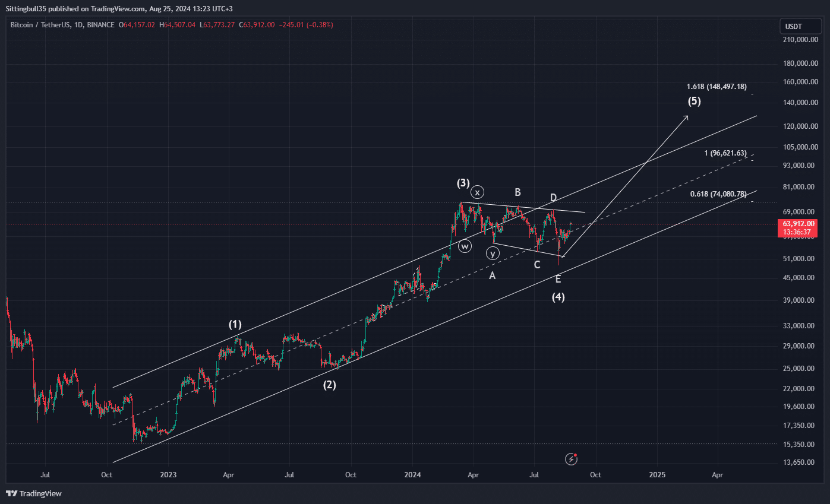This screenshot has height=504, width=830.
Task: Click the 180,000.00 price axis label
Action: (801, 64)
